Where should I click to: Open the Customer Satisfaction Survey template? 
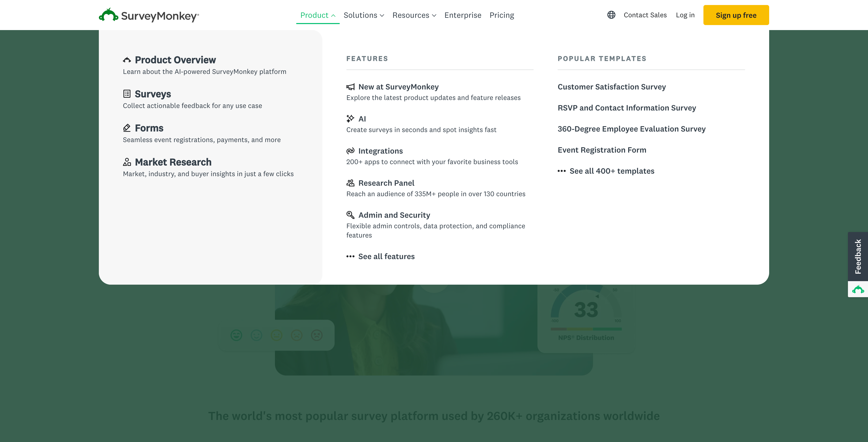coord(612,87)
